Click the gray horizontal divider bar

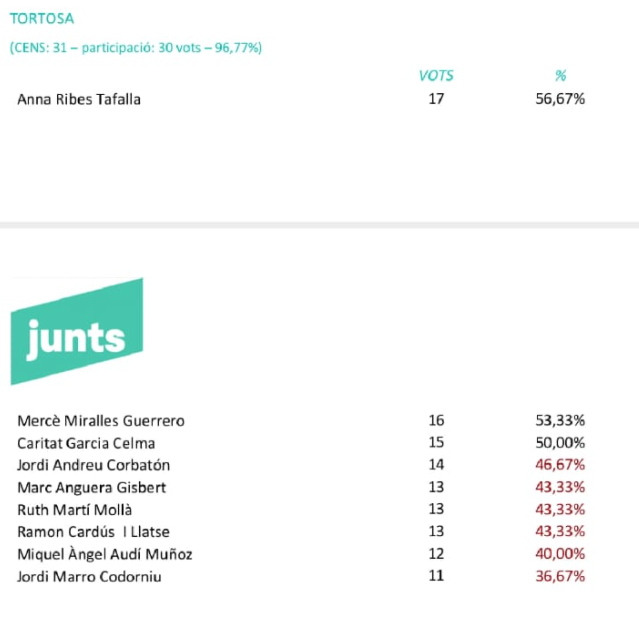[x=320, y=225]
